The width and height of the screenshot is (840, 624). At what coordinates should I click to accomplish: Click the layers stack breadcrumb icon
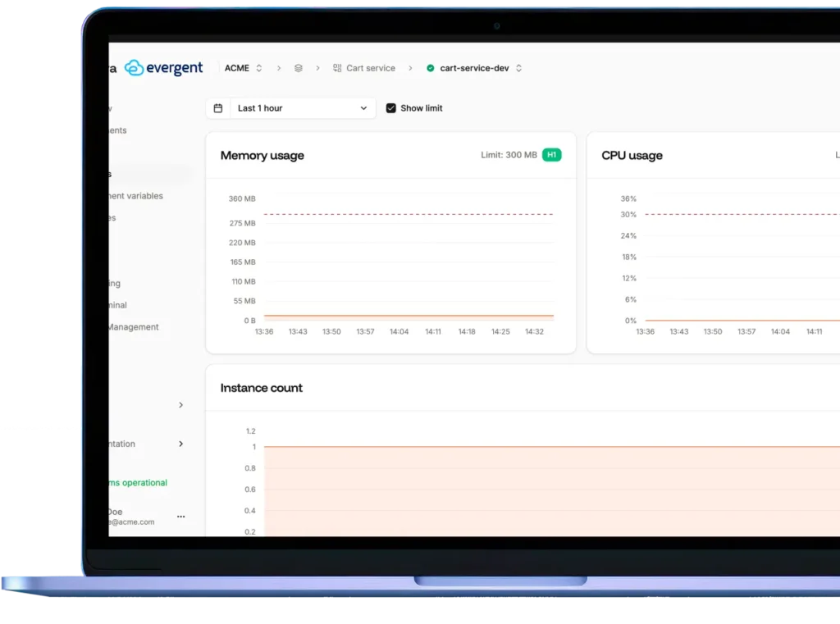[298, 68]
